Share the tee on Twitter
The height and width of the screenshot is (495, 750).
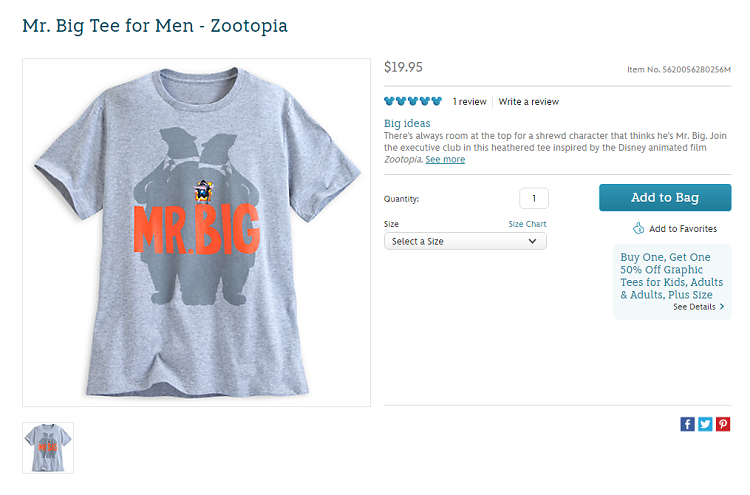(705, 424)
